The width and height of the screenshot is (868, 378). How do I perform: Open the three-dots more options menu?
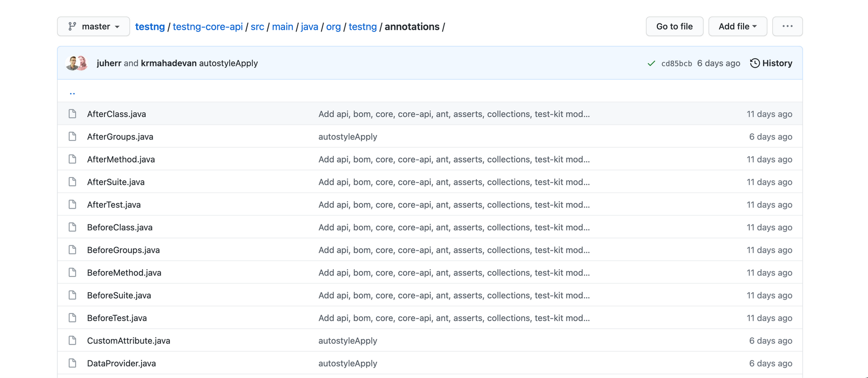point(788,26)
